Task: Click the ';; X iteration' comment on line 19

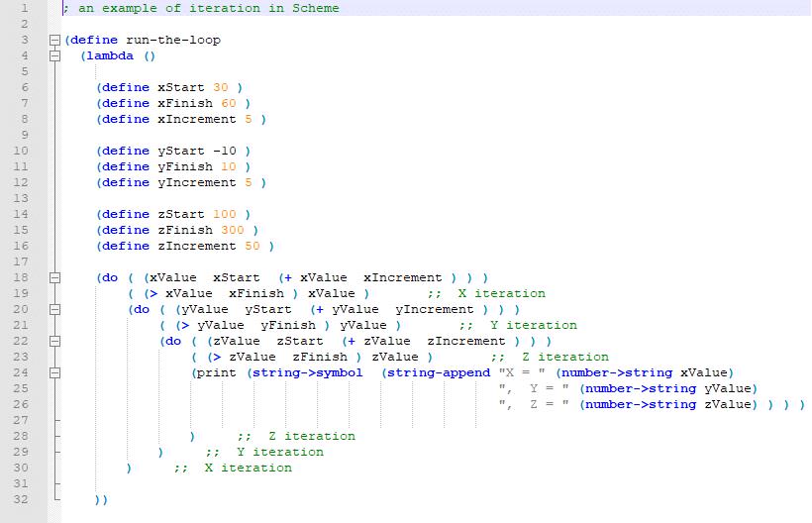Action: point(486,293)
